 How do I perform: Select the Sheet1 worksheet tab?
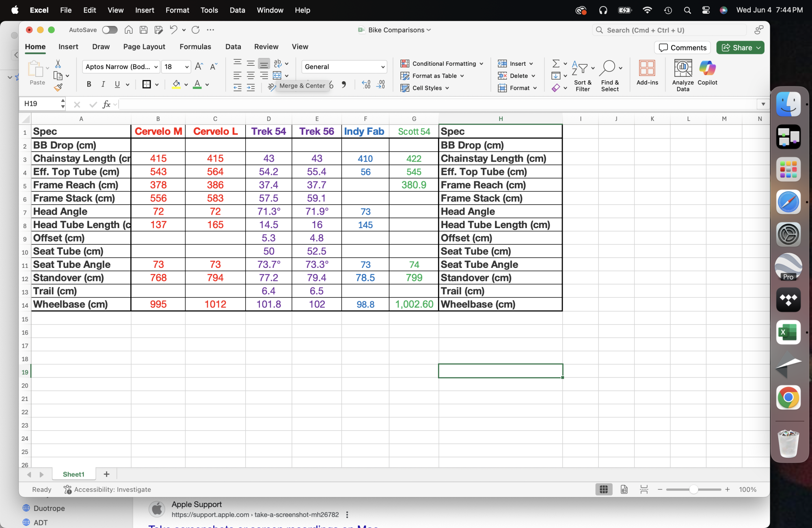pos(73,474)
